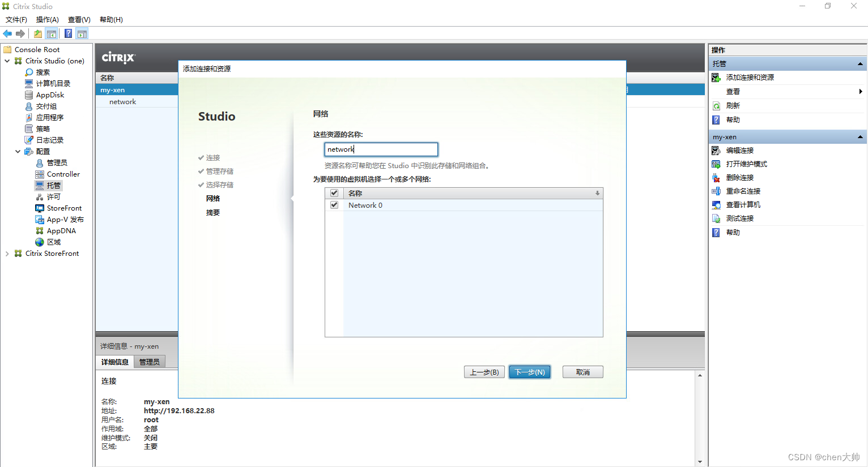Open the 操作(A) menu
Viewport: 868px width, 467px height.
(47, 20)
